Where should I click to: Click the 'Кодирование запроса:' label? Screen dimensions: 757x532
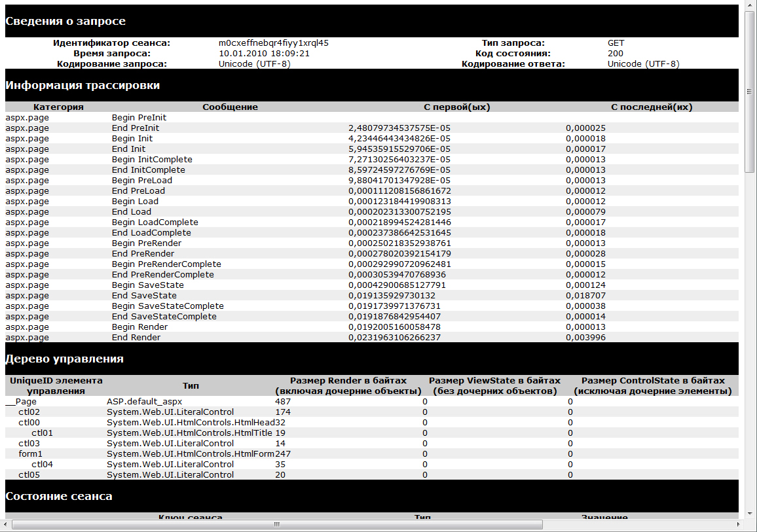(x=112, y=64)
